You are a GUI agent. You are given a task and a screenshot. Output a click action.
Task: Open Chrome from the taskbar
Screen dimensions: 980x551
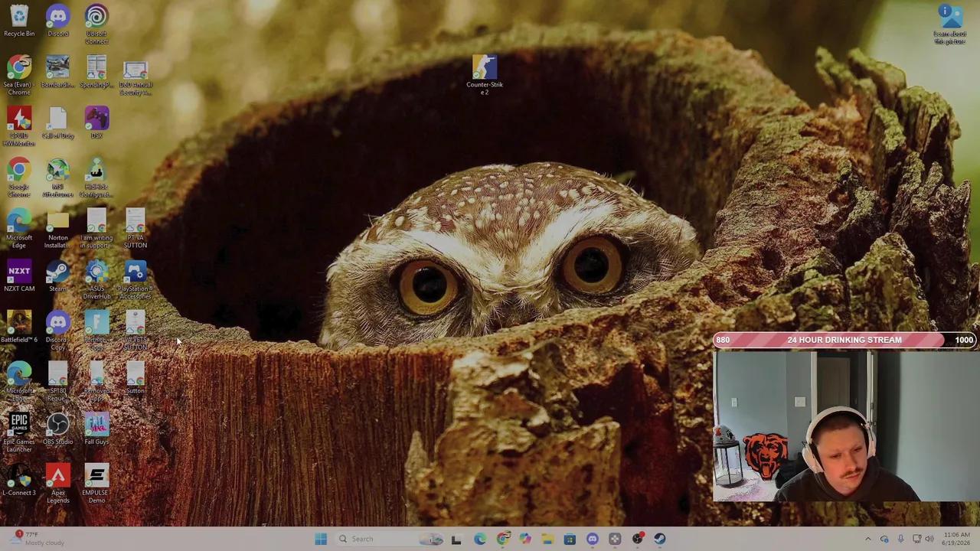click(x=502, y=539)
